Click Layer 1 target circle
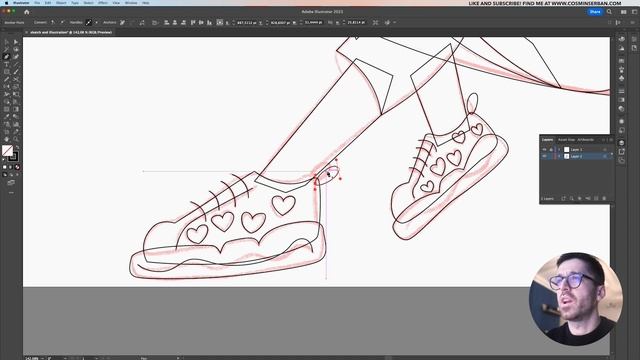 [605, 149]
